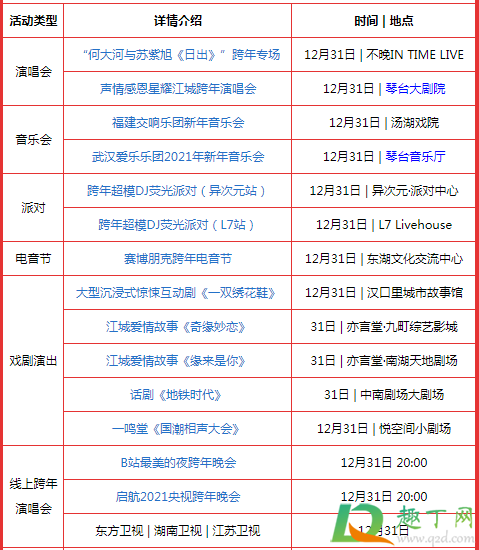Select 31日 | 亦言堂·九町综艺影城 cell
The image size is (479, 550).
pos(383,327)
